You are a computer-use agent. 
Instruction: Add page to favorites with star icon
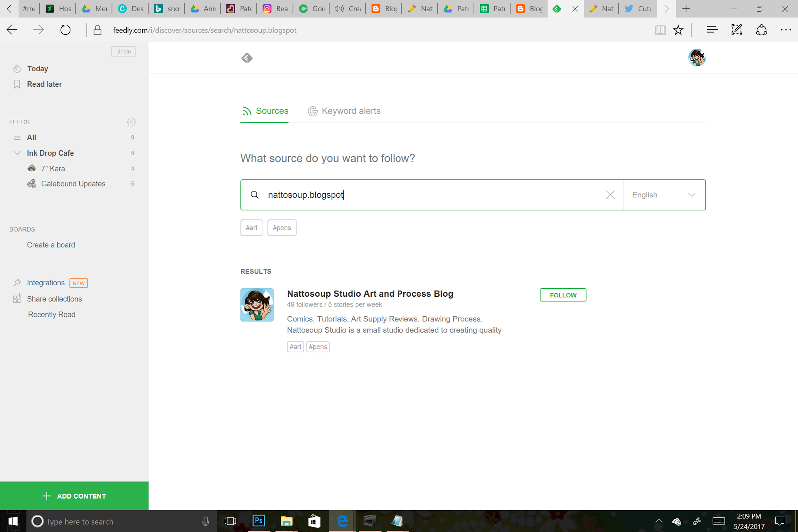click(678, 30)
